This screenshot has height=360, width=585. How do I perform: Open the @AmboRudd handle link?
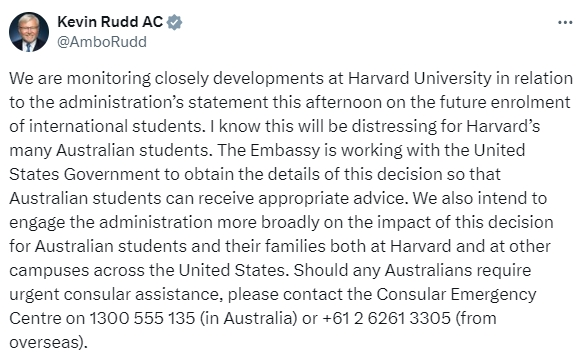click(102, 42)
